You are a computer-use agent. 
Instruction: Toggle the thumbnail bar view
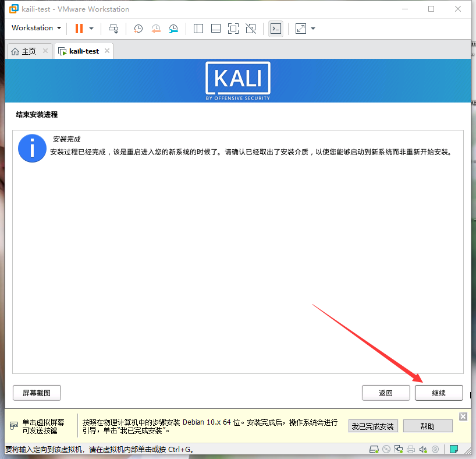click(216, 29)
